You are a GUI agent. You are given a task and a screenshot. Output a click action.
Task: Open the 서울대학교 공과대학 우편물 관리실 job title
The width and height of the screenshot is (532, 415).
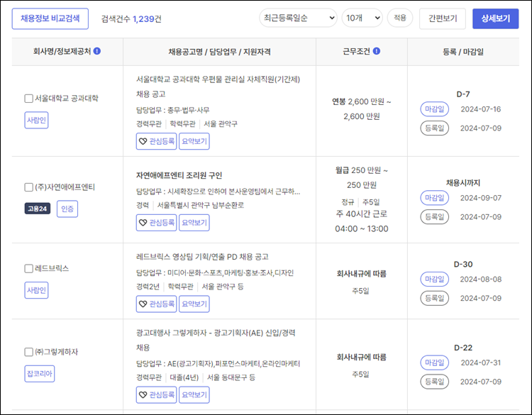[218, 87]
